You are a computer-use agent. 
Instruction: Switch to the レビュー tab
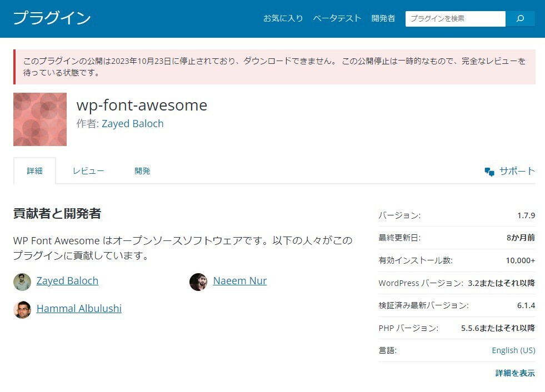pyautogui.click(x=88, y=170)
